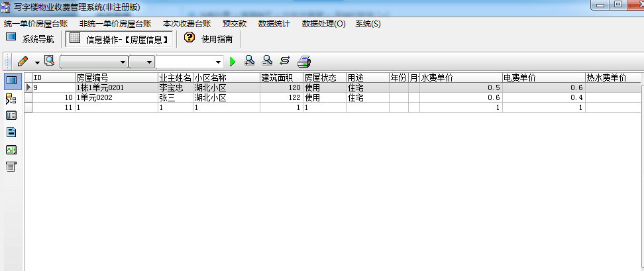The height and width of the screenshot is (271, 644).
Task: Select the document page sidebar icon
Action: tap(11, 132)
